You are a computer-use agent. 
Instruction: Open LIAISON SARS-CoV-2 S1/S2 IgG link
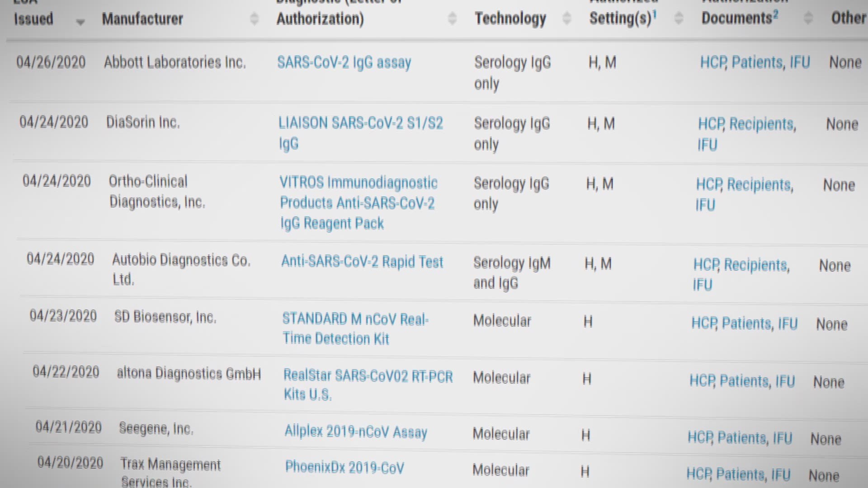361,133
